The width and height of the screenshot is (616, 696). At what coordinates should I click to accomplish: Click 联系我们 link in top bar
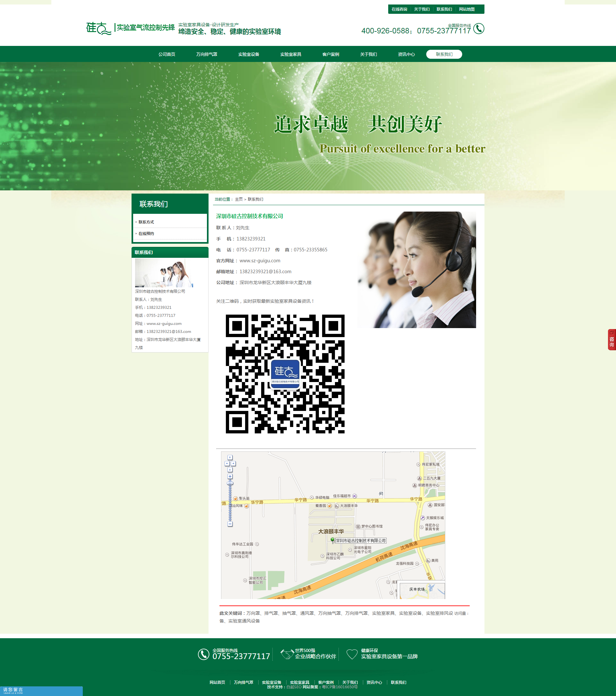pos(444,9)
